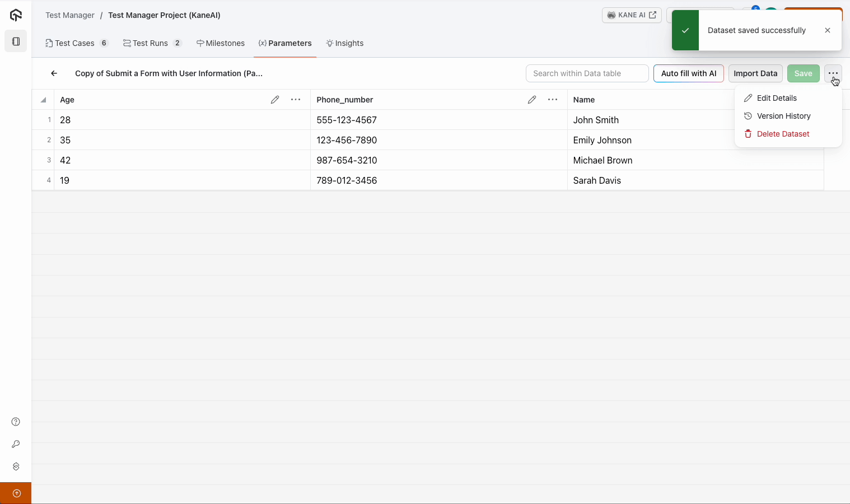Open Phone_number column three-dot options menu
This screenshot has height=504, width=850.
(553, 100)
